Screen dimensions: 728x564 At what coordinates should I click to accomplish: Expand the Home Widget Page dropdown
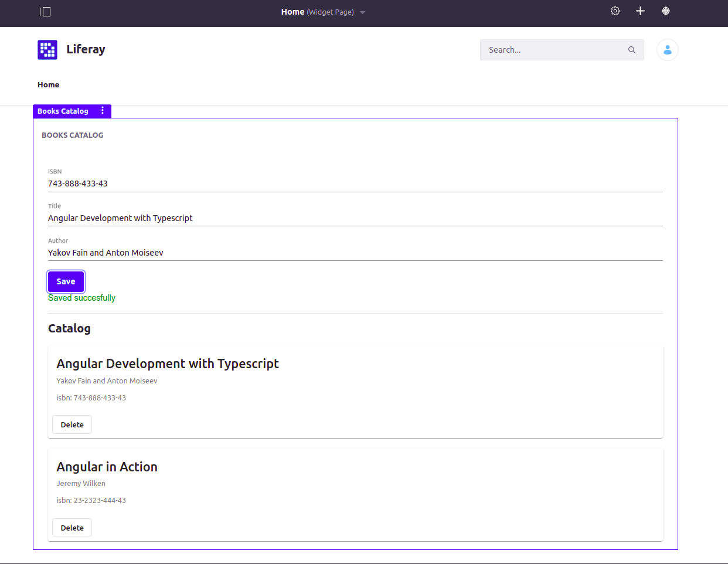click(362, 12)
